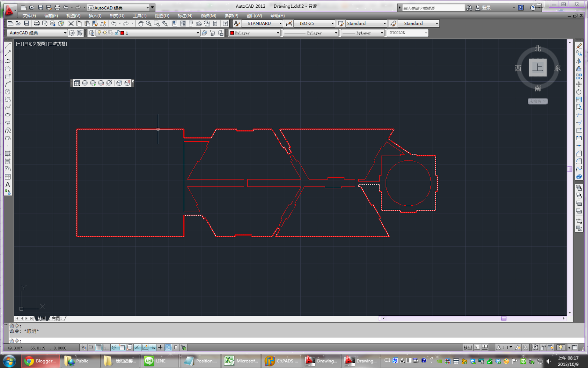Click the Save floppy disk icon
This screenshot has height=368, width=588.
coord(26,24)
